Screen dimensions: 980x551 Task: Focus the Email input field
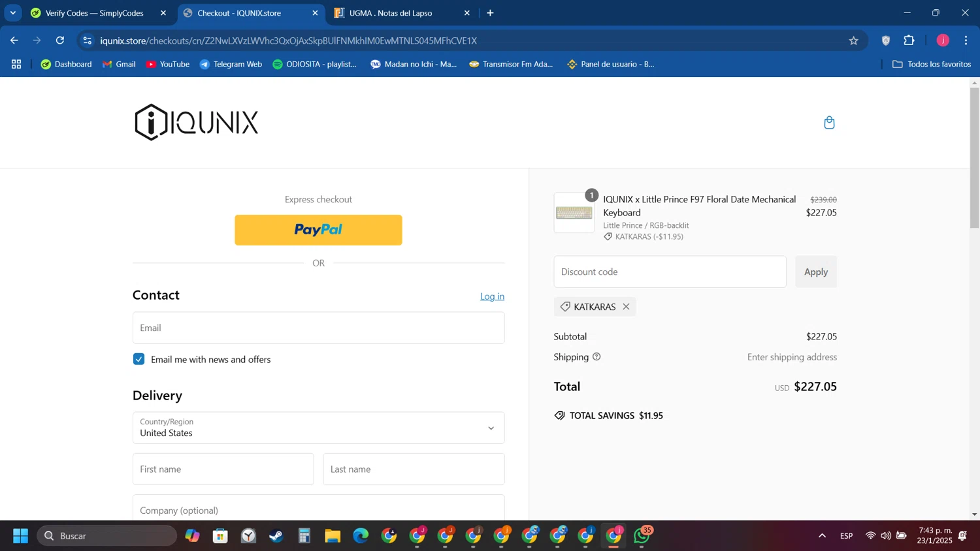[x=318, y=328]
